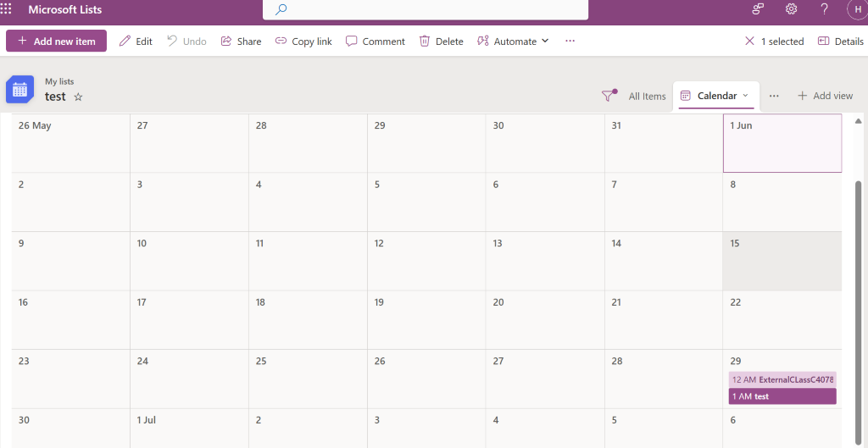
Task: Switch to the All Items view
Action: (647, 97)
